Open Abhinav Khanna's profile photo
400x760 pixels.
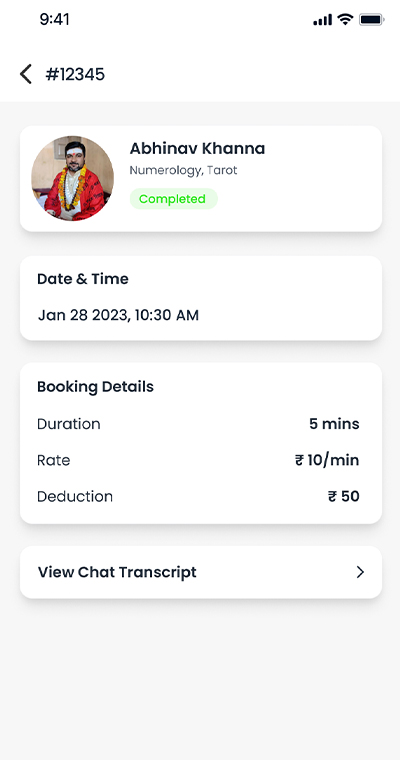click(73, 178)
